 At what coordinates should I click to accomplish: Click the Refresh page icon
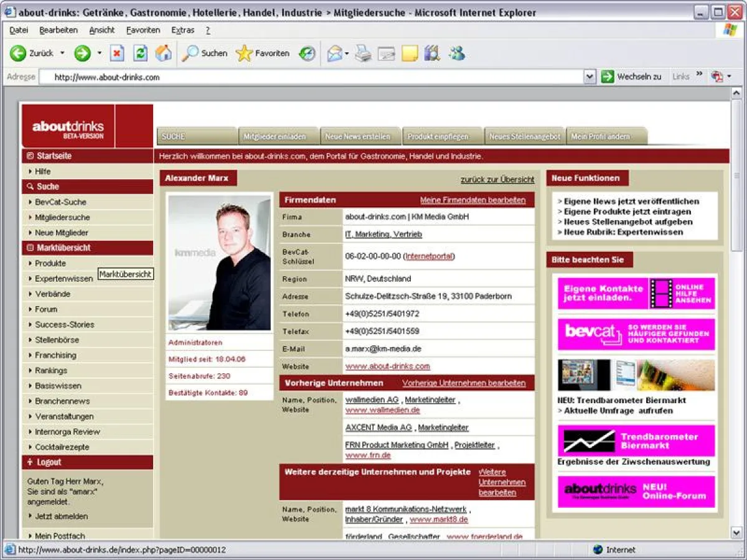(x=140, y=54)
